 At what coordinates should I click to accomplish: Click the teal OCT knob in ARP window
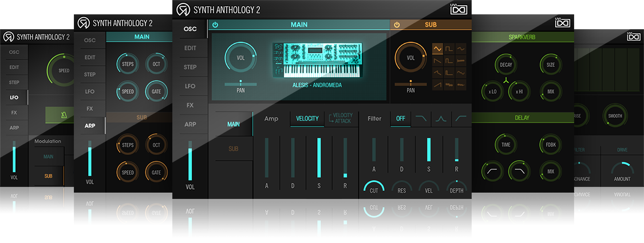click(x=156, y=65)
